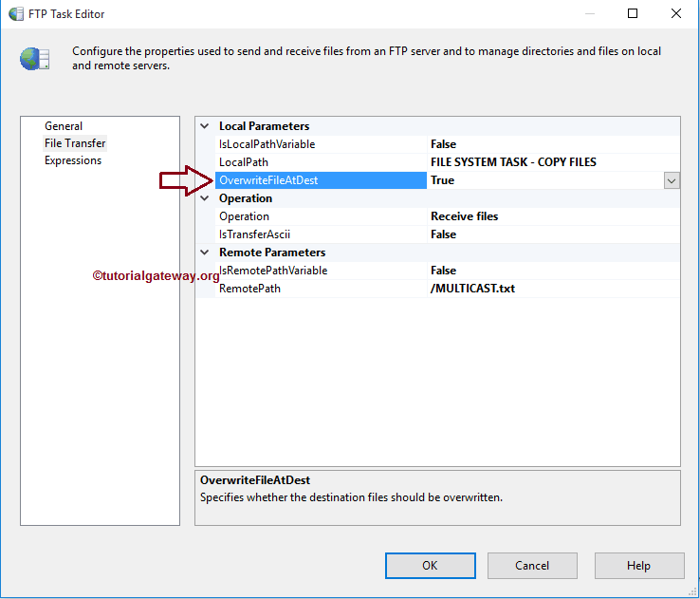Select the RemotePath property name
The image size is (700, 599).
250,289
